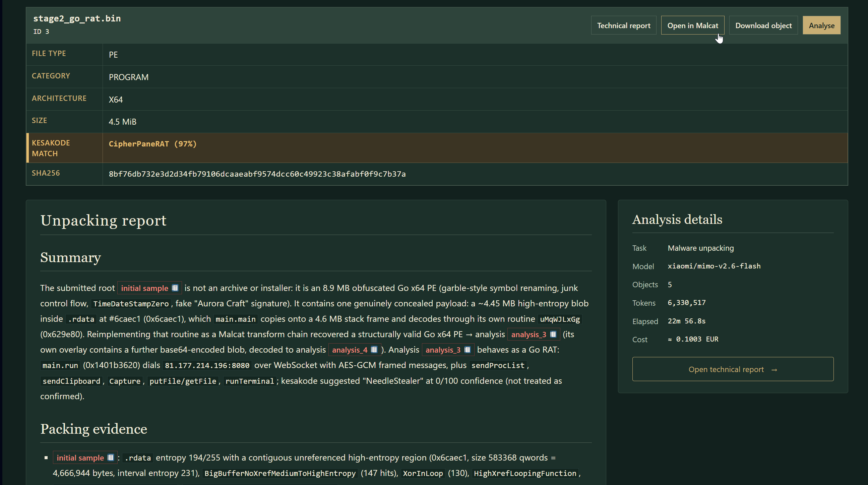Open technical report link in Analysis details

tap(733, 369)
